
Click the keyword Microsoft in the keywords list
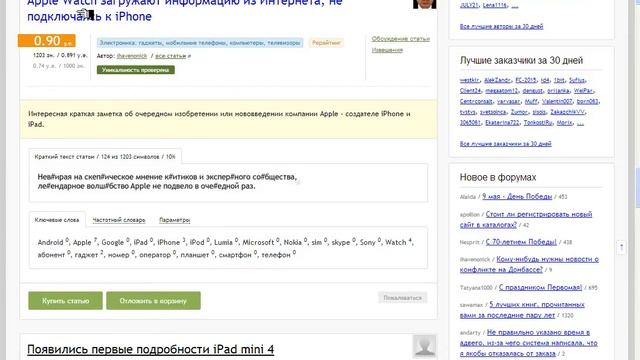click(x=258, y=242)
